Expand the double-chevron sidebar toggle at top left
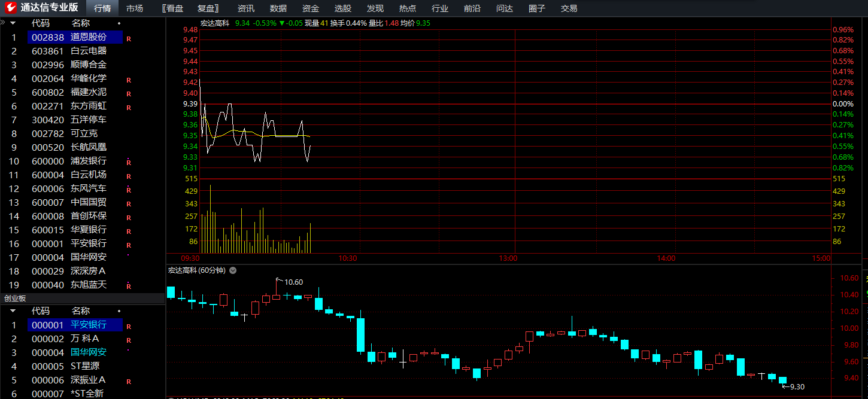The height and width of the screenshot is (399, 868). pyautogui.click(x=2, y=22)
